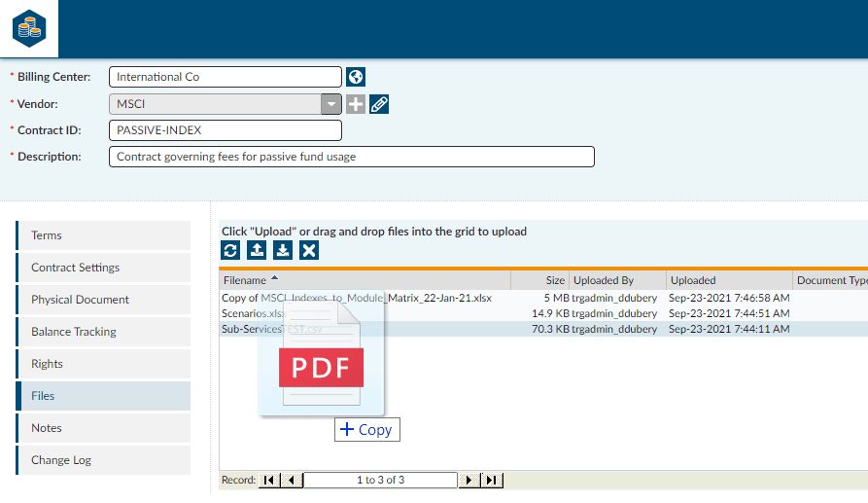The height and width of the screenshot is (503, 868).
Task: Go to previous record
Action: click(292, 480)
